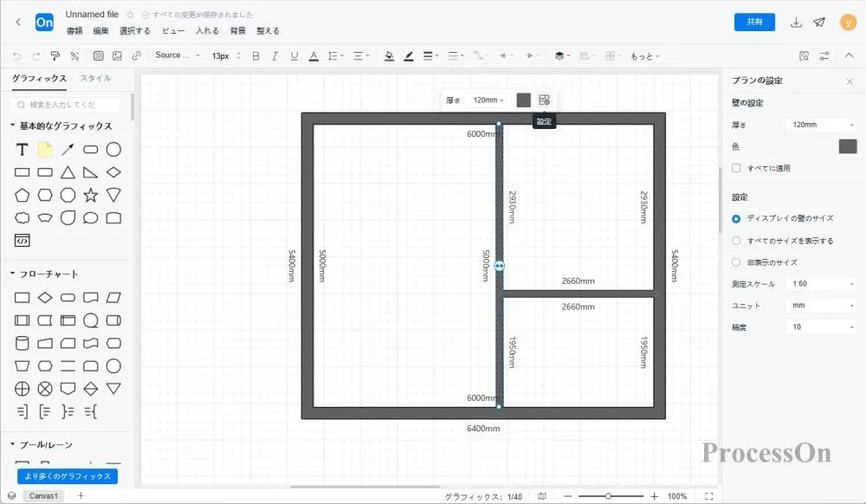This screenshot has width=866, height=504.
Task: Select 非表示のサイズ radio option
Action: pos(736,262)
